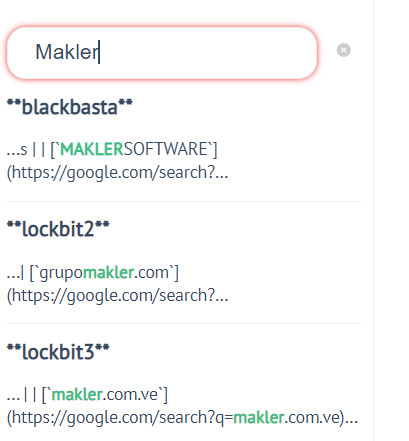Place cursor after the typed word Makler

click(99, 52)
